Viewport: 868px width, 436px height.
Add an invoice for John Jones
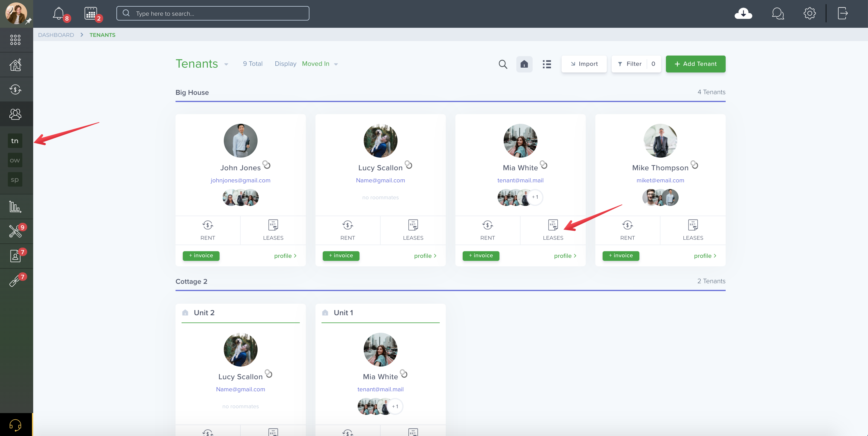pos(201,256)
